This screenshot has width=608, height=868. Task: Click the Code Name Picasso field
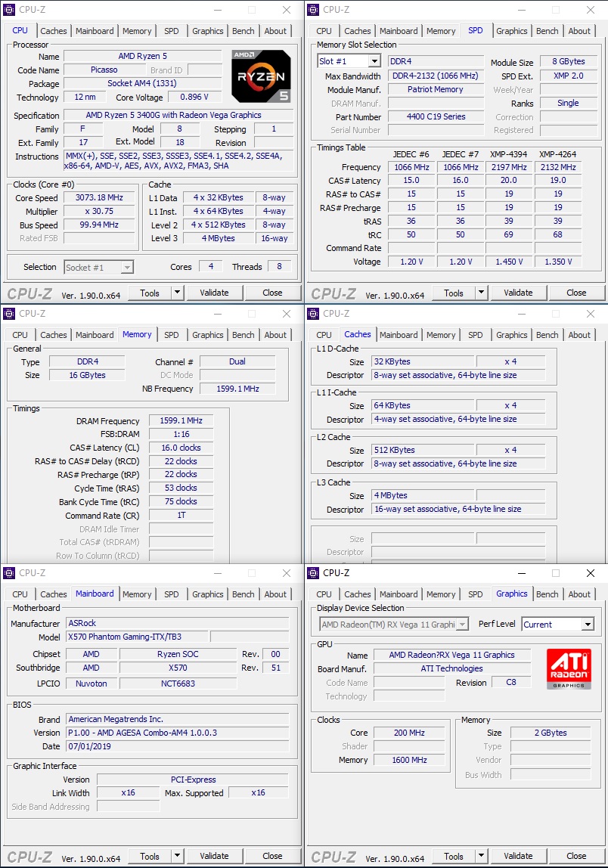click(x=104, y=70)
